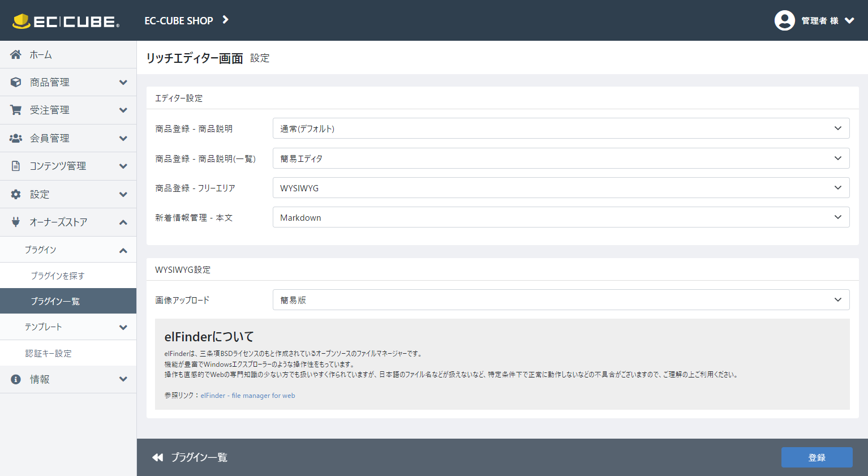Click 新着情報管理 - 本文 label
Viewport: 868px width, 476px height.
click(x=194, y=217)
